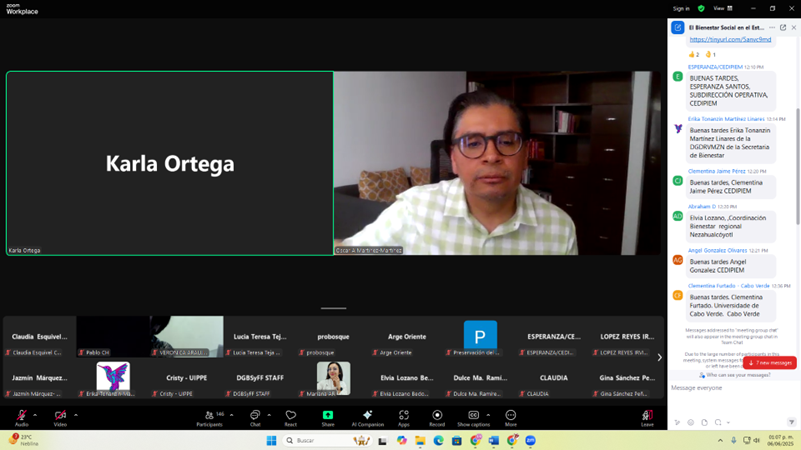Image resolution: width=801 pixels, height=450 pixels.
Task: Click Who can see your messages
Action: point(735,375)
